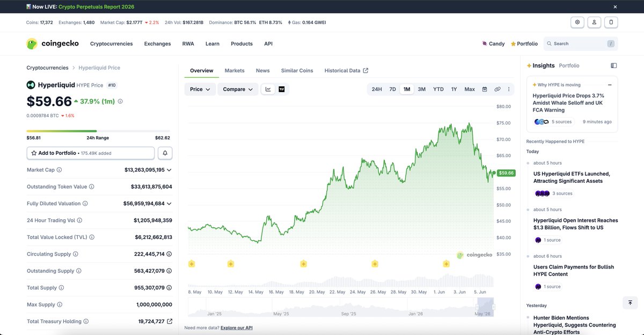Select 7D chart range
The height and width of the screenshot is (335, 644).
coord(392,89)
